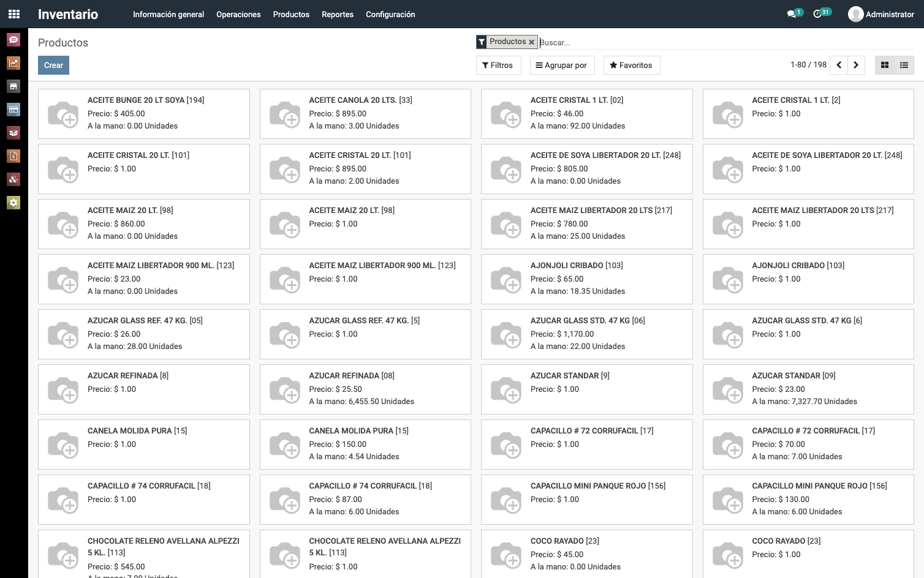Click the Crear button
Viewport: 924px width, 578px height.
(x=53, y=66)
